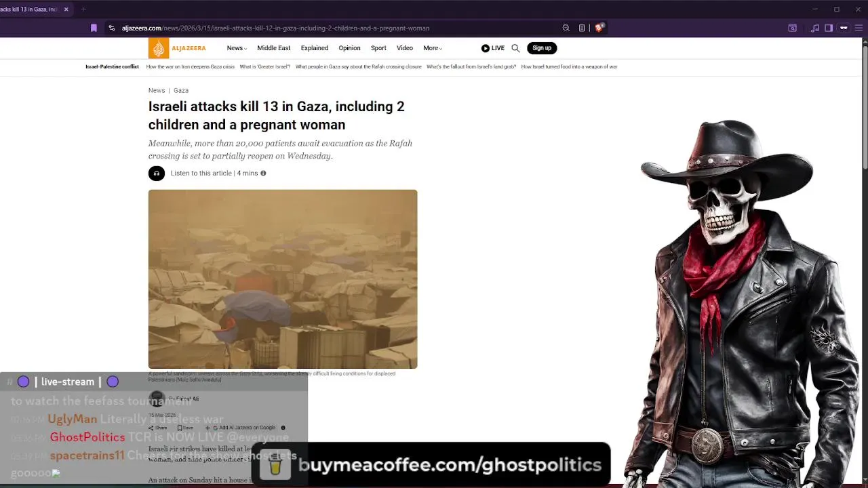Click the headline 'Israeli attacks kill 13 in Gaza'
The width and height of the screenshot is (868, 488).
click(276, 115)
